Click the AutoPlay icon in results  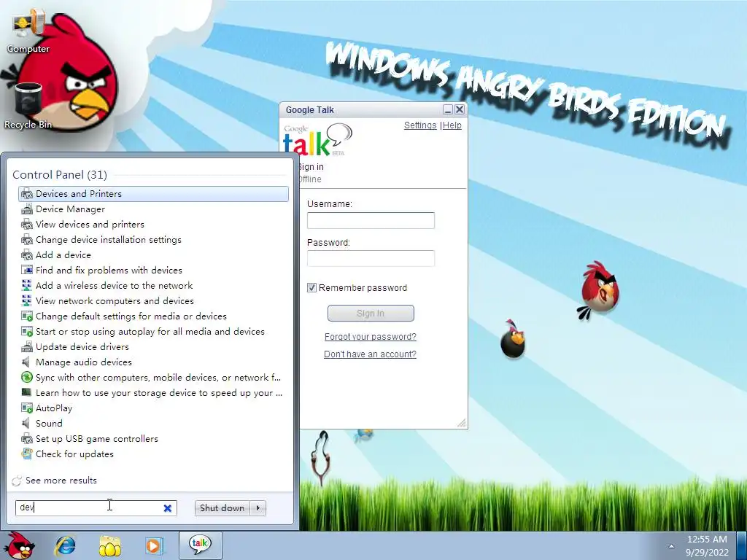[x=27, y=408]
